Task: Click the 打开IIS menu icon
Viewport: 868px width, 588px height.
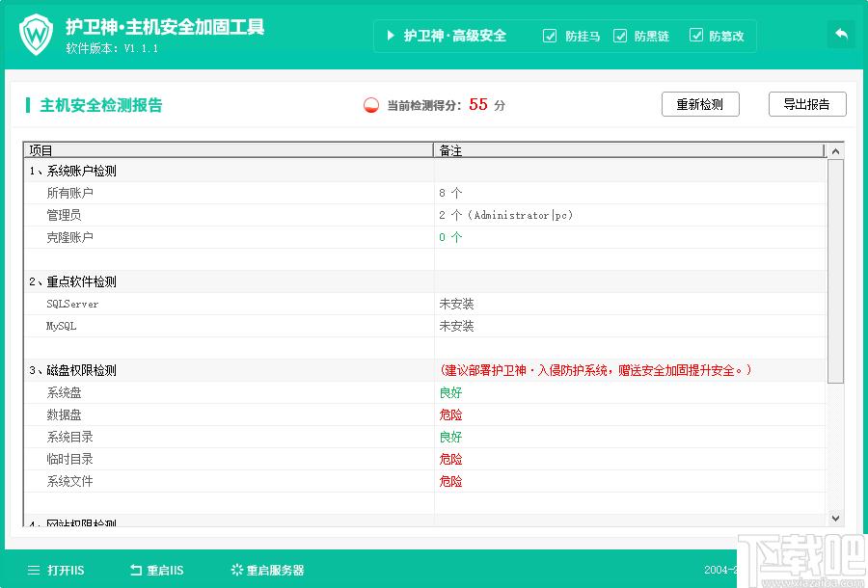Action: point(34,570)
